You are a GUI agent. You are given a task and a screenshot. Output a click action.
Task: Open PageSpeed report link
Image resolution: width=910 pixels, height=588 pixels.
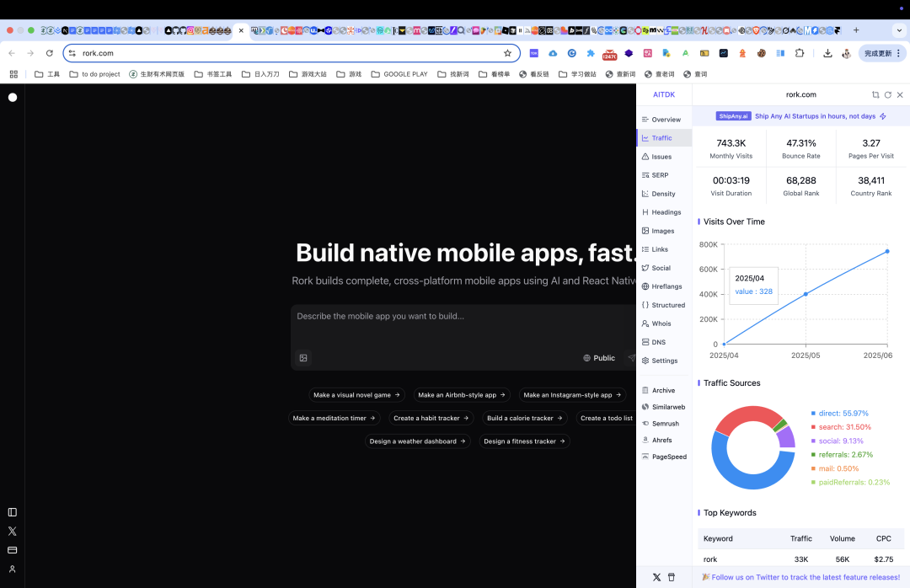point(664,457)
